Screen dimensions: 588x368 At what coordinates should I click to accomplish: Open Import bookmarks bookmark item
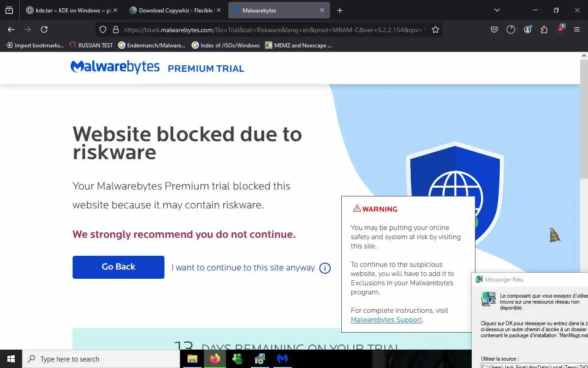point(35,46)
